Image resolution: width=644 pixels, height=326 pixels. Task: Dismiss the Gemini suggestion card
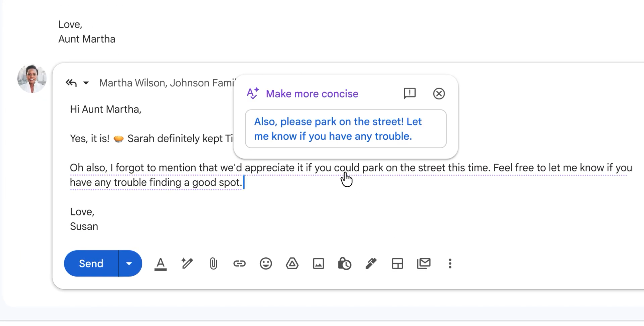pyautogui.click(x=439, y=94)
